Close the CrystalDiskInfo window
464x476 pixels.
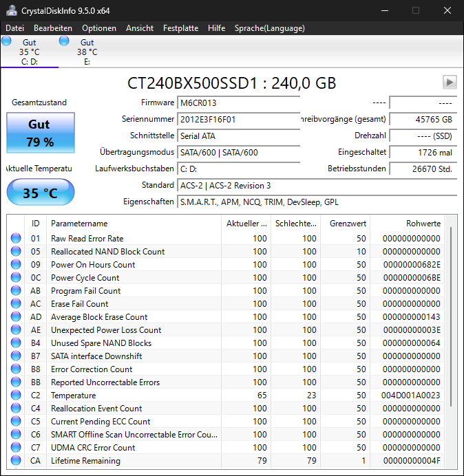pyautogui.click(x=447, y=10)
